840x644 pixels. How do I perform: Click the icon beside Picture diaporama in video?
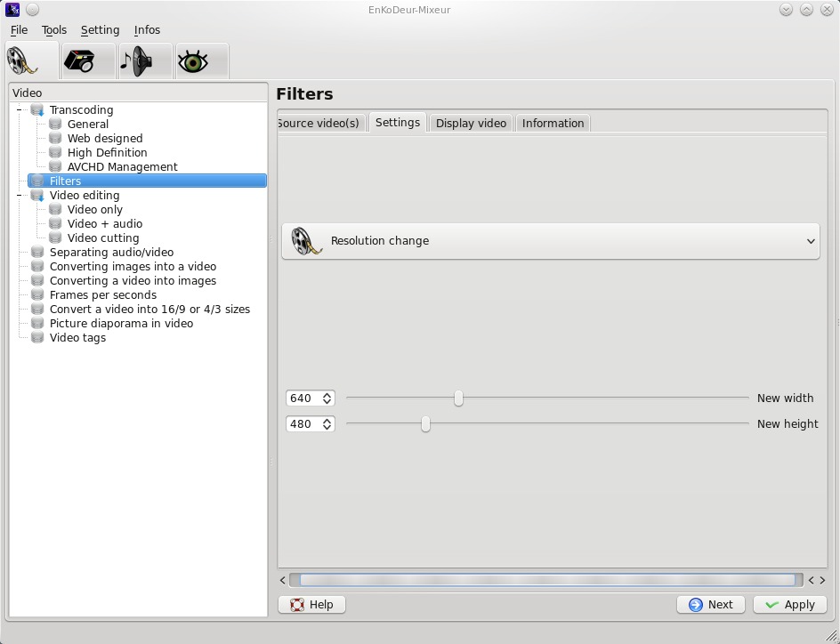[x=37, y=324]
